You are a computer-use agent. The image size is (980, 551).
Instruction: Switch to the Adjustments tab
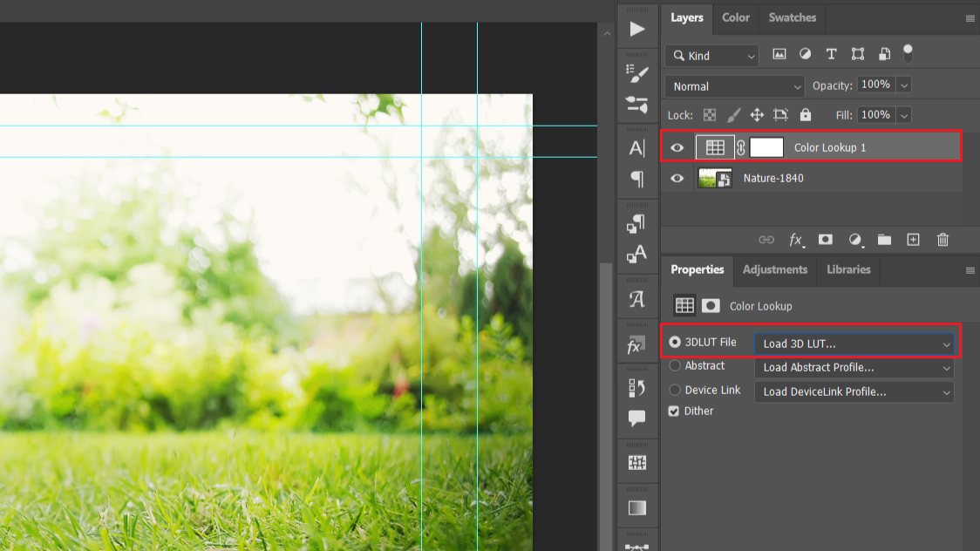[x=774, y=270]
